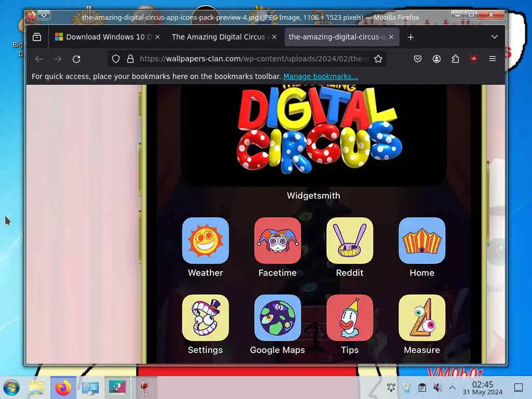Save page to Pocket
532x399 pixels.
click(418, 59)
